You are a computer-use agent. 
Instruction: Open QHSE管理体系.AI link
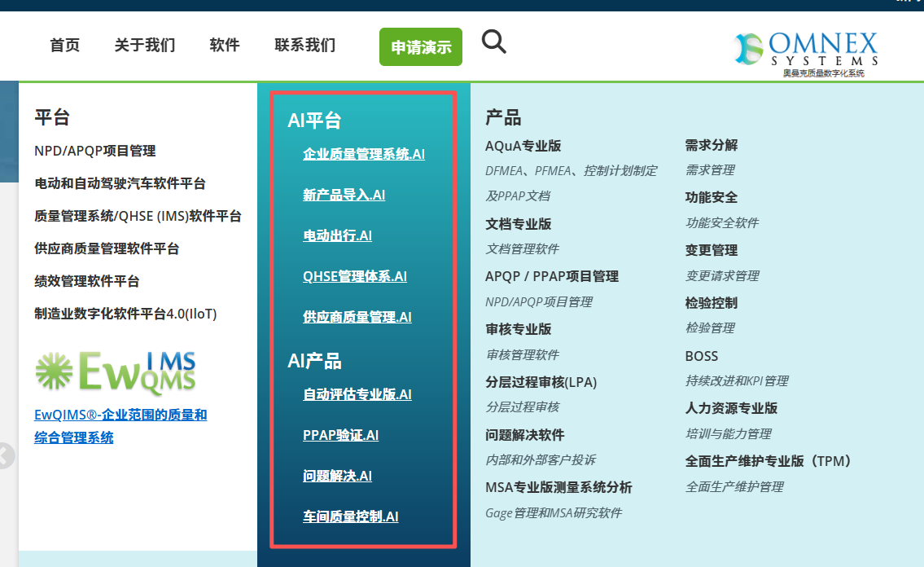(x=355, y=276)
